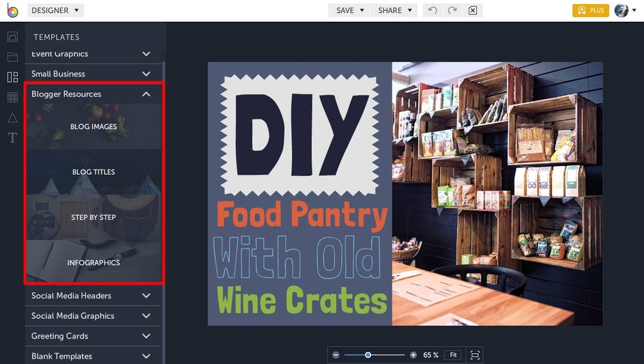This screenshot has height=364, width=644.
Task: Open the BLOG IMAGES template category
Action: coord(93,126)
